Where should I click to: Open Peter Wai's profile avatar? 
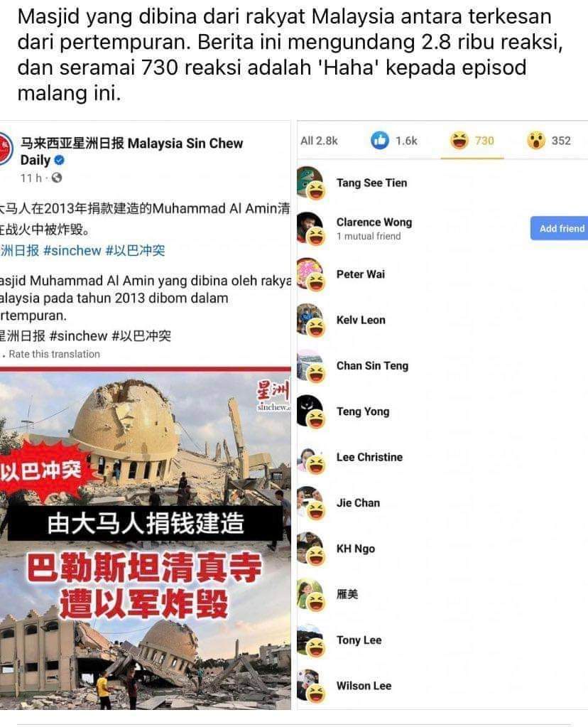(310, 274)
